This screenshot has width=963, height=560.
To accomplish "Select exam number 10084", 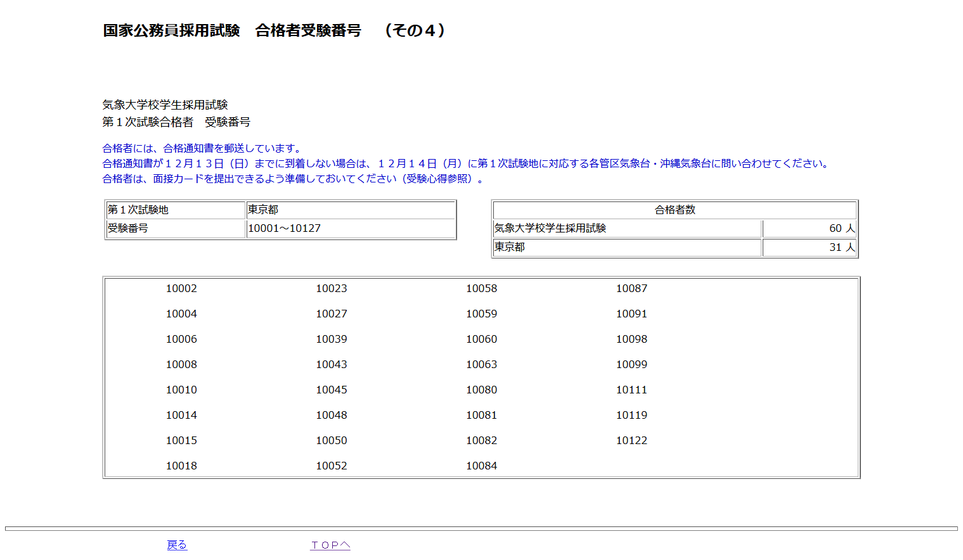I will [482, 466].
